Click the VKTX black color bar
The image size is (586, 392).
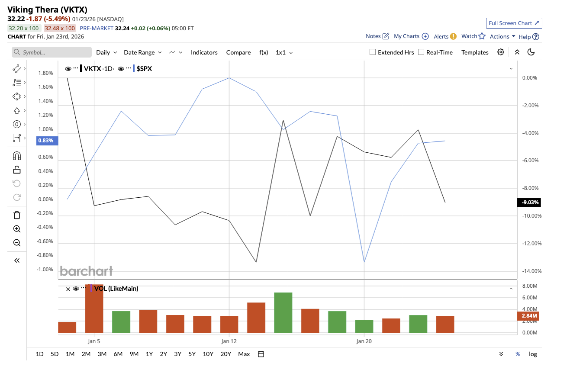(x=81, y=69)
